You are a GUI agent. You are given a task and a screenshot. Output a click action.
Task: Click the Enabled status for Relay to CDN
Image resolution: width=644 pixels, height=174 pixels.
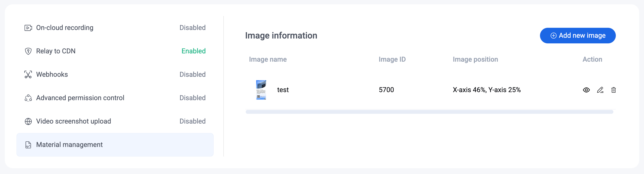[x=193, y=51]
